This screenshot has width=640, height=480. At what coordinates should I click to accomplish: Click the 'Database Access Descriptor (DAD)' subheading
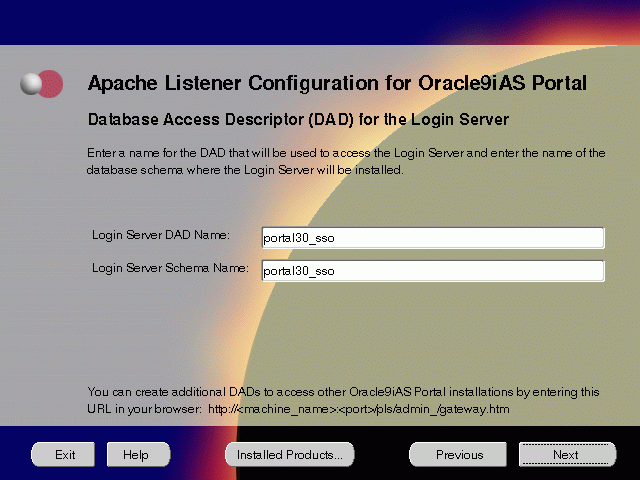click(x=298, y=120)
